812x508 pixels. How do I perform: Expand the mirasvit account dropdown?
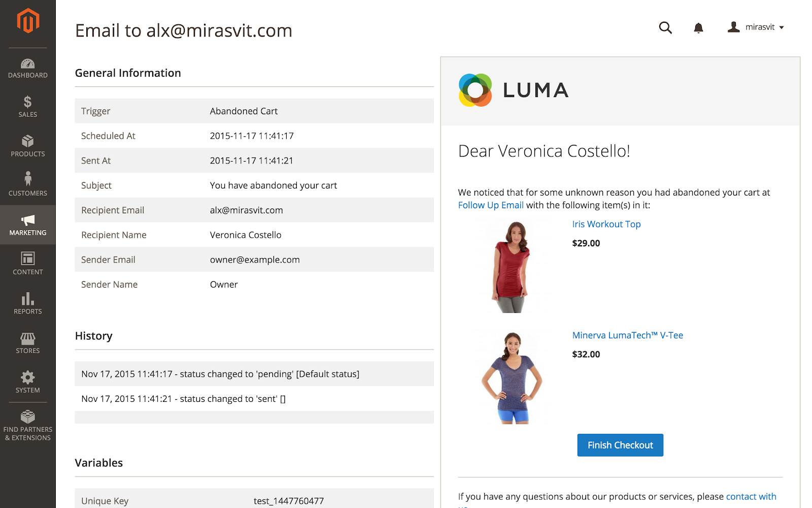756,27
